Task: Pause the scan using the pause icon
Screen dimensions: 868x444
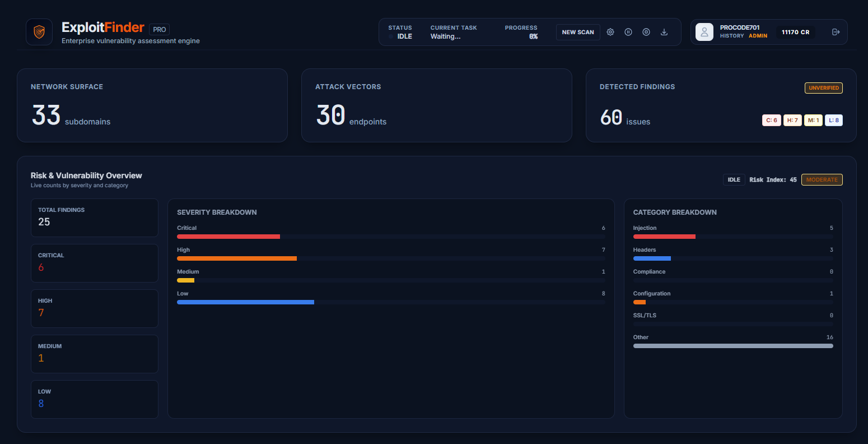Action: pyautogui.click(x=628, y=32)
